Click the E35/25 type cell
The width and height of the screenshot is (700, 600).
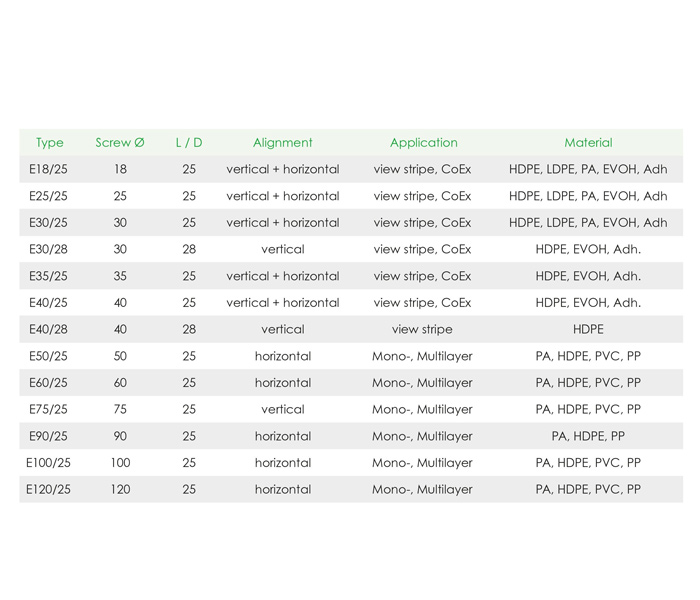click(48, 276)
